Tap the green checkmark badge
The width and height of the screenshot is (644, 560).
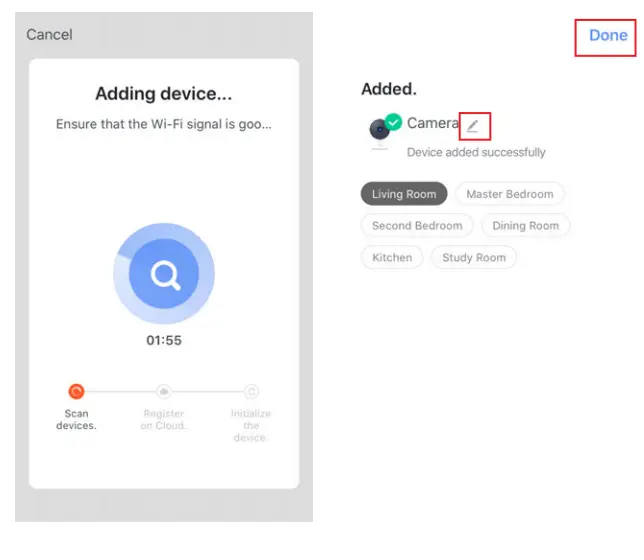394,122
